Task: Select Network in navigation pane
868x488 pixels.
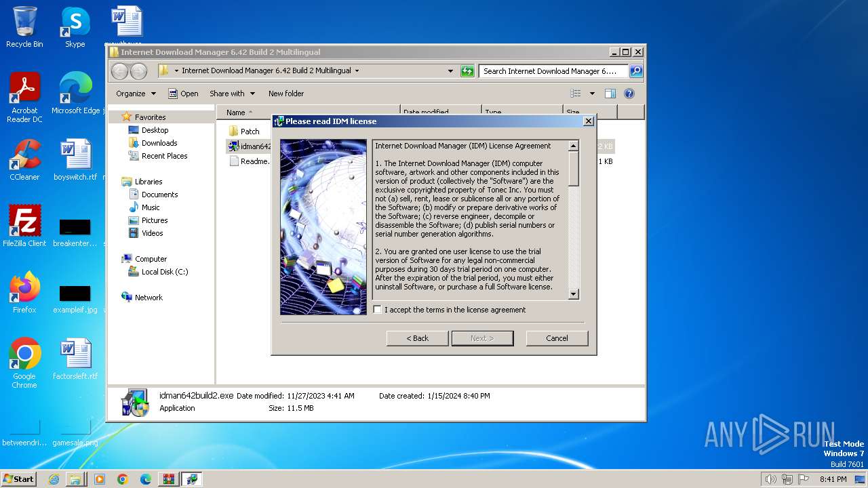Action: 149,298
